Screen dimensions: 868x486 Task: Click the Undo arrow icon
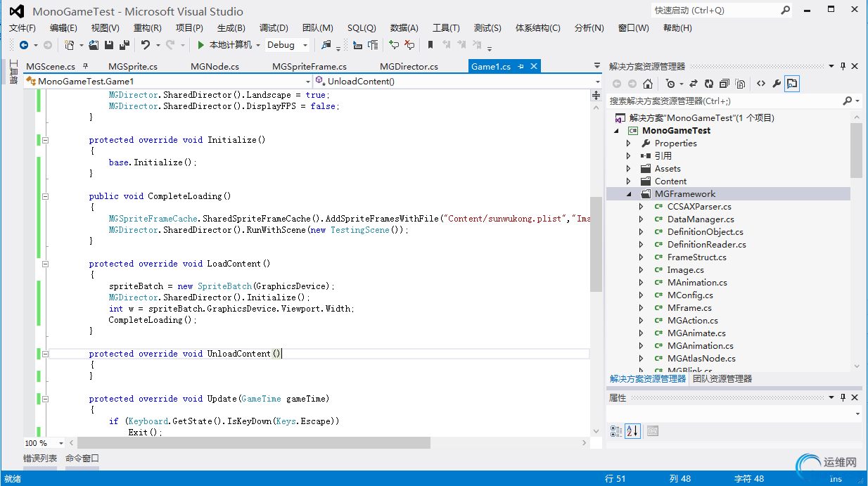(145, 45)
